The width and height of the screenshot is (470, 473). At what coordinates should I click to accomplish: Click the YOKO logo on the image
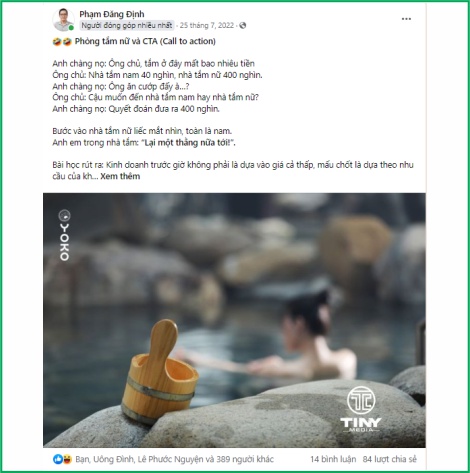click(64, 235)
